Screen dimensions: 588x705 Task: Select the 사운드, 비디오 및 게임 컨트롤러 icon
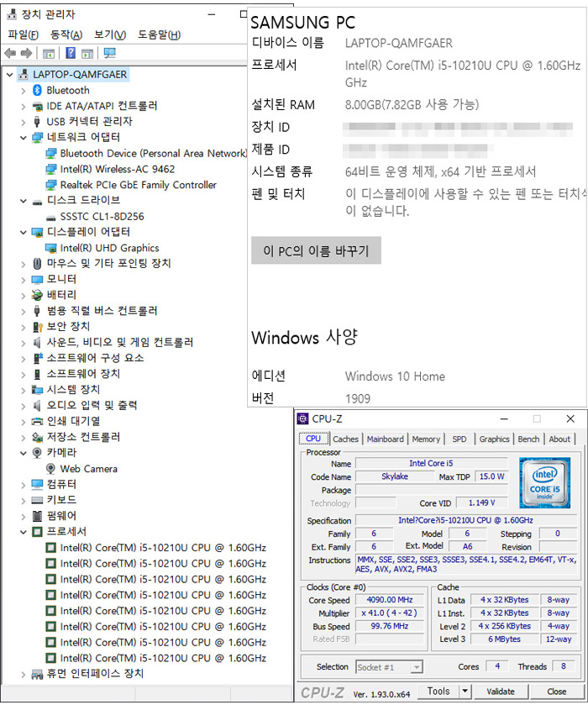click(37, 343)
